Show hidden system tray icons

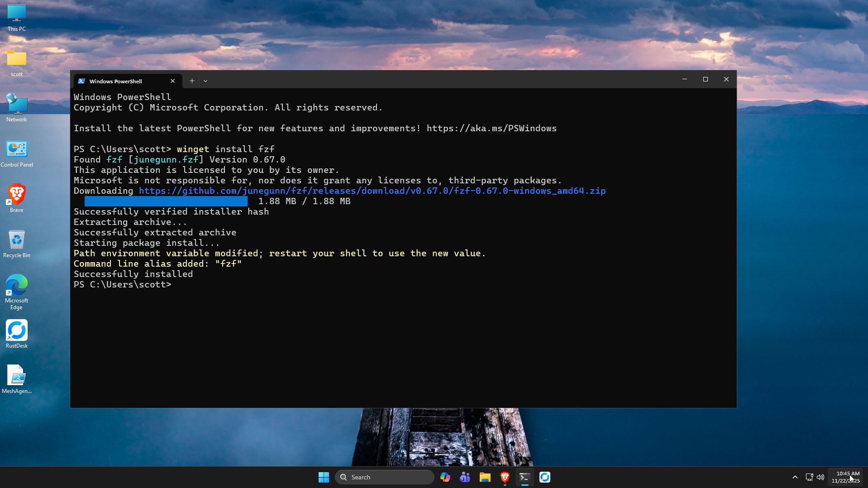point(795,477)
